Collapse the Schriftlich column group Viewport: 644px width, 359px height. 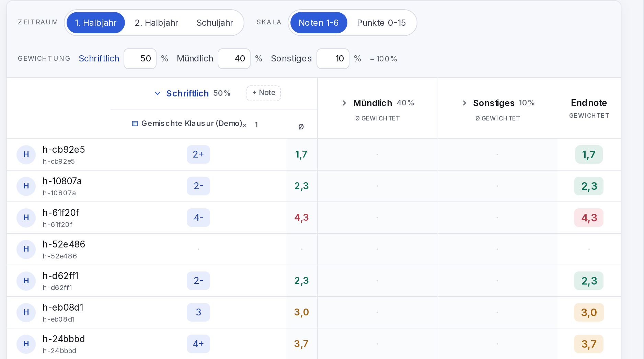click(x=158, y=93)
